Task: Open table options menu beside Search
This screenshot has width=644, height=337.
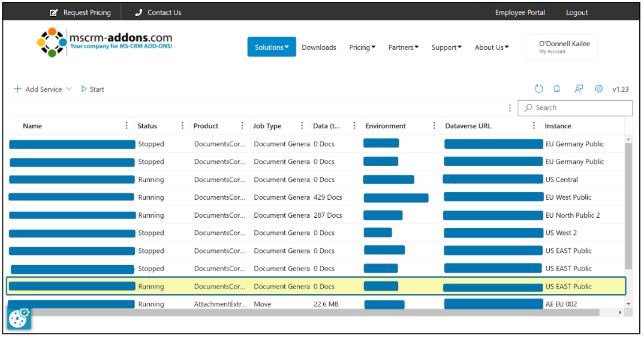Action: coord(510,108)
